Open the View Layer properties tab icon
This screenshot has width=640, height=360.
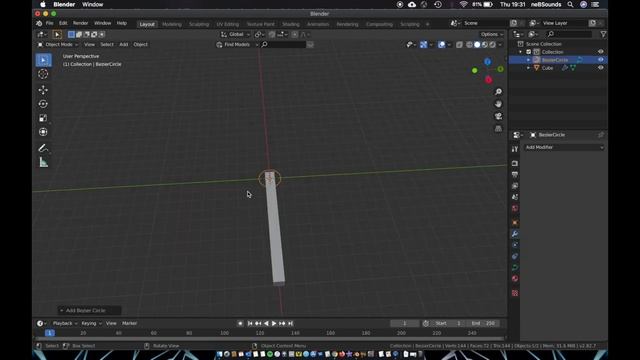[x=515, y=186]
